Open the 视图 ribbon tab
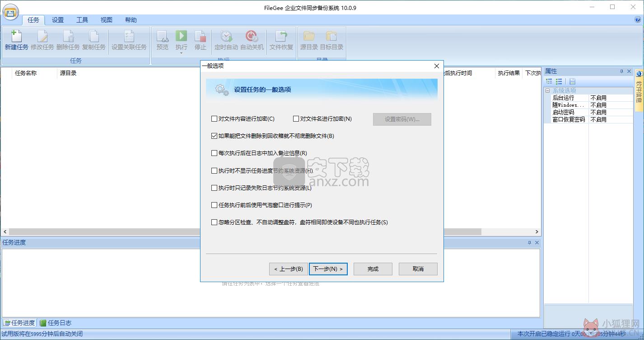644x340 pixels. (107, 20)
